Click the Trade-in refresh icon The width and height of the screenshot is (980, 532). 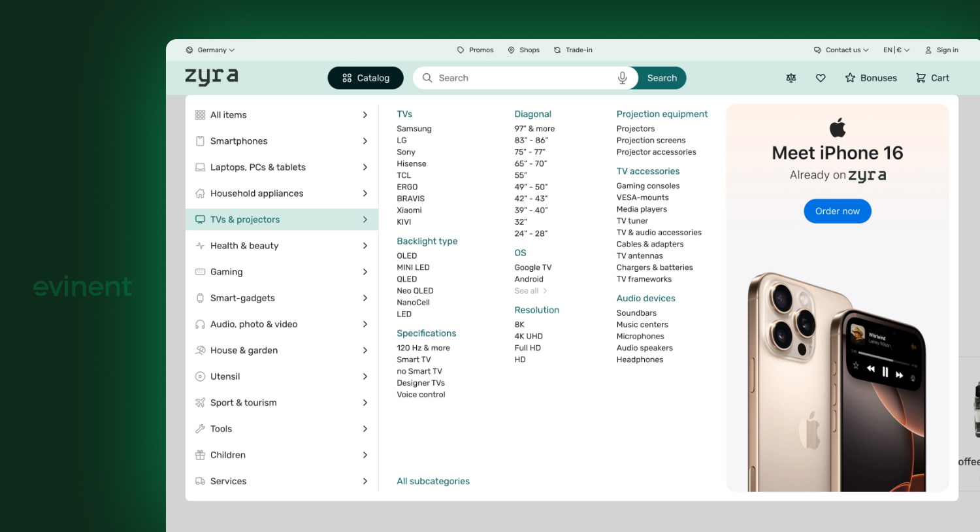coord(557,50)
